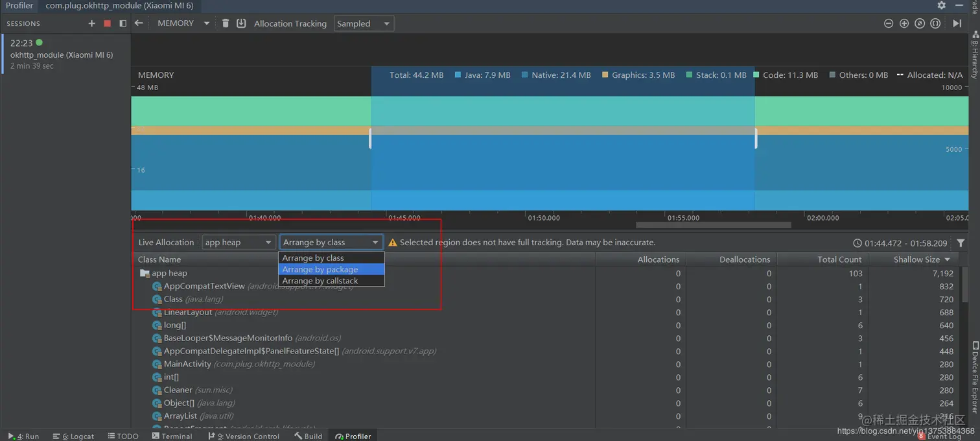Open the app heap selector dropdown
Screen dimensions: 980x441
[x=239, y=242]
